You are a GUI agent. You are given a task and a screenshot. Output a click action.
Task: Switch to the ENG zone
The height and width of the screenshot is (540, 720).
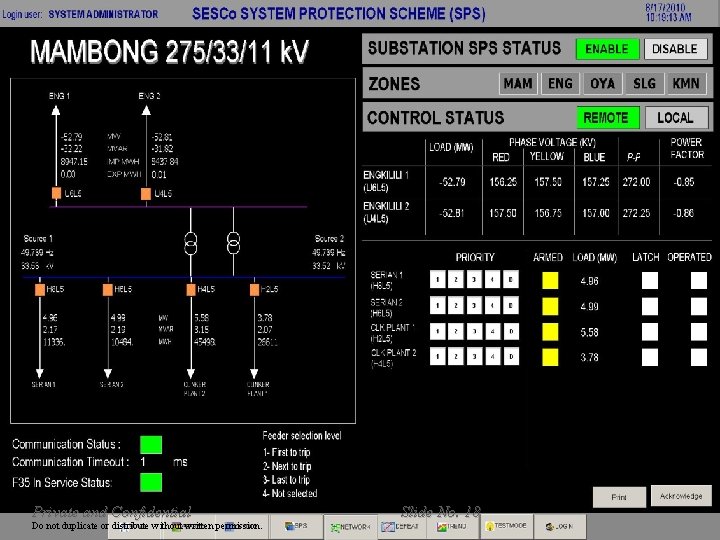tap(560, 84)
